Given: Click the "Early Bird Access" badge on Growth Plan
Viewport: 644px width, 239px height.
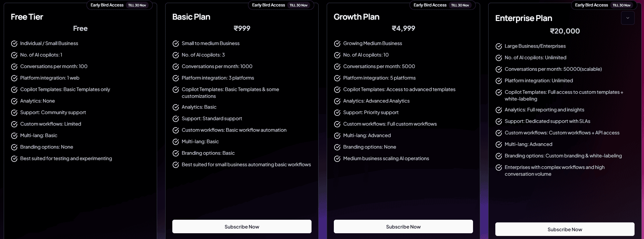Looking at the screenshot, I should click(430, 5).
